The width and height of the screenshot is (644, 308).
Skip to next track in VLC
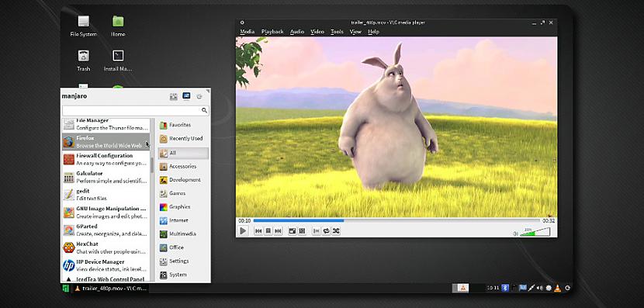(278, 231)
